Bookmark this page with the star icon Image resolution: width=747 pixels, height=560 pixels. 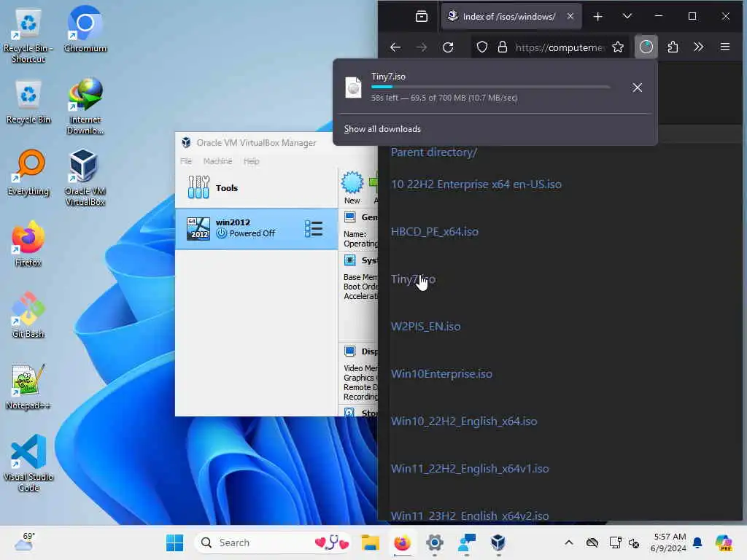point(617,47)
